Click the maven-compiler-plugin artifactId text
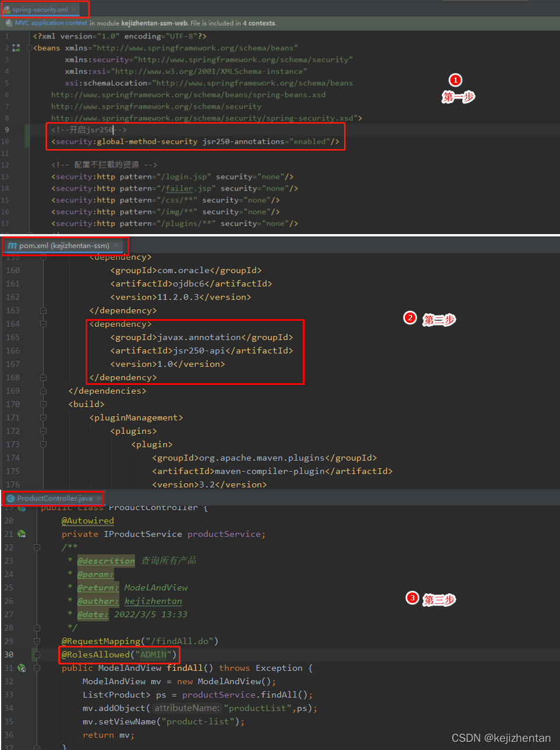The image size is (560, 750). click(x=270, y=471)
